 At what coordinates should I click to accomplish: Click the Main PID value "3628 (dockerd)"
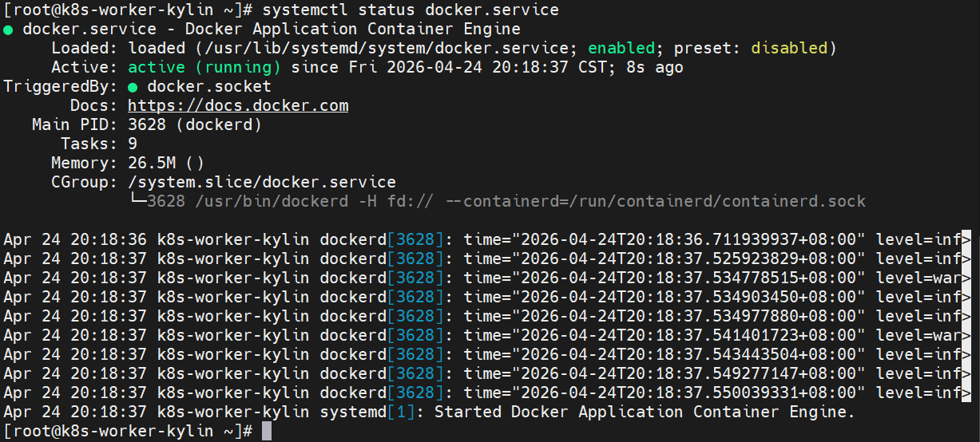tap(195, 125)
